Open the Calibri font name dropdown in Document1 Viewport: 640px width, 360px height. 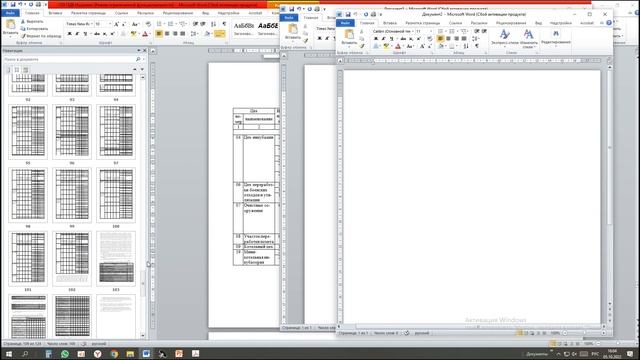click(413, 31)
